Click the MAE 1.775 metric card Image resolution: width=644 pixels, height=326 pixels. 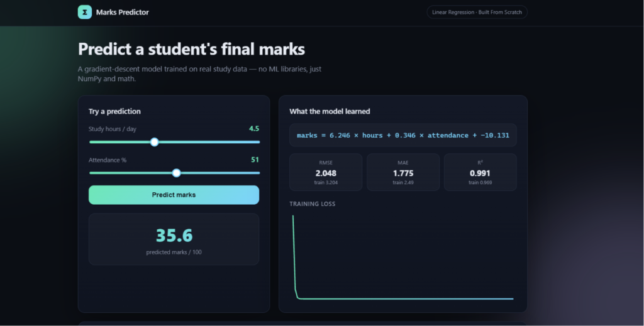(x=403, y=172)
